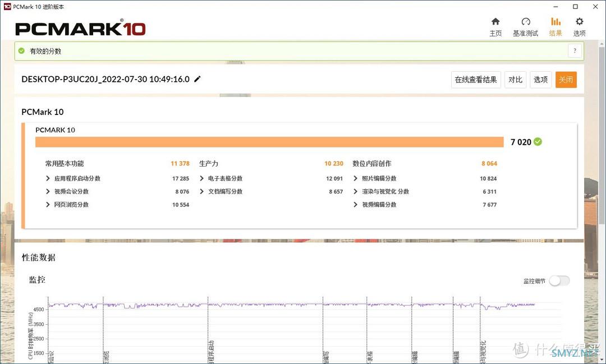Screen dimensions: 606x364
Task: Expand 电子表格分数 row
Action: [201, 178]
